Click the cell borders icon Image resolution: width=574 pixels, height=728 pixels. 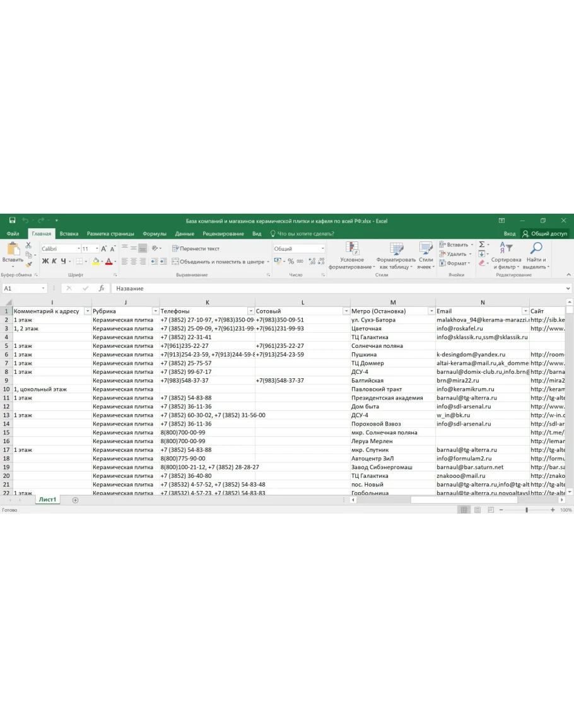pyautogui.click(x=79, y=262)
